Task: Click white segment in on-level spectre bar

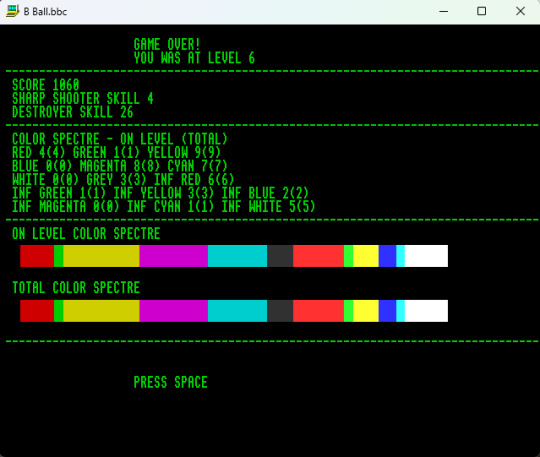Action: click(426, 256)
